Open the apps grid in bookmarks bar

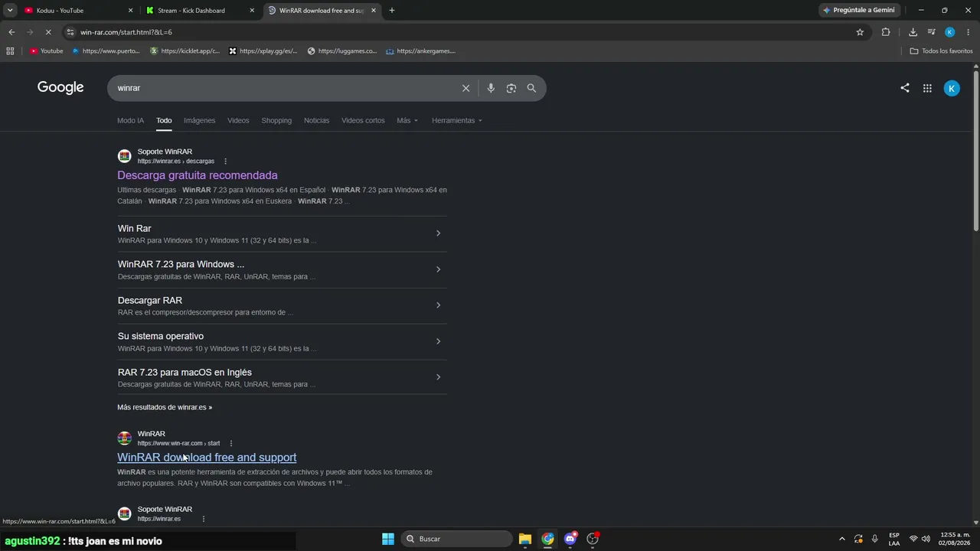(10, 51)
